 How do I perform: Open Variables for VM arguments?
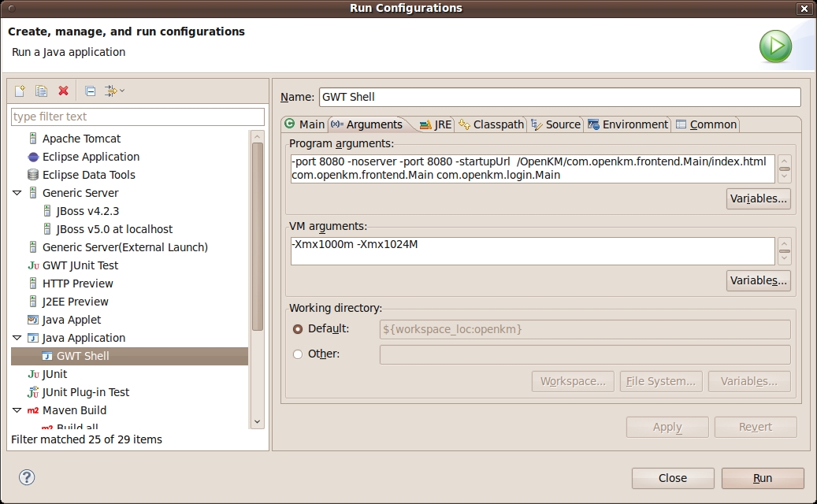click(758, 280)
